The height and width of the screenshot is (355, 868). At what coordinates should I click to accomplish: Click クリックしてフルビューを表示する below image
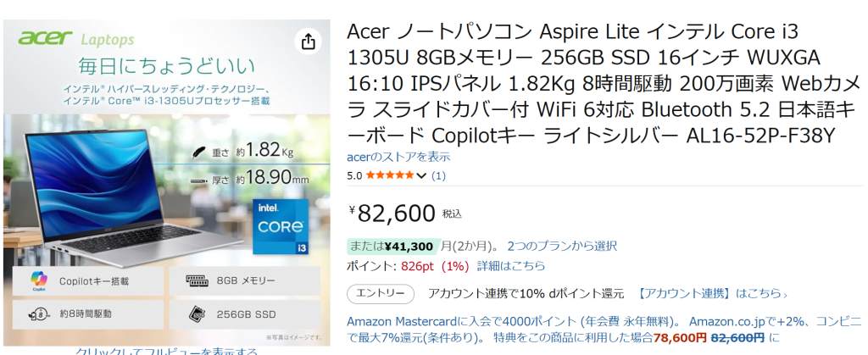click(x=166, y=351)
